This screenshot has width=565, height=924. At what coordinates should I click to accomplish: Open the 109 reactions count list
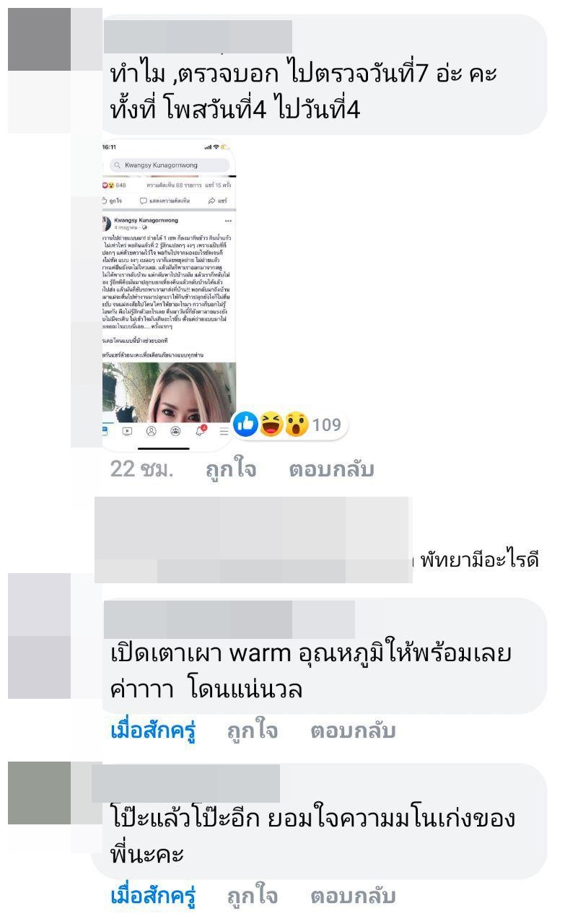click(326, 424)
